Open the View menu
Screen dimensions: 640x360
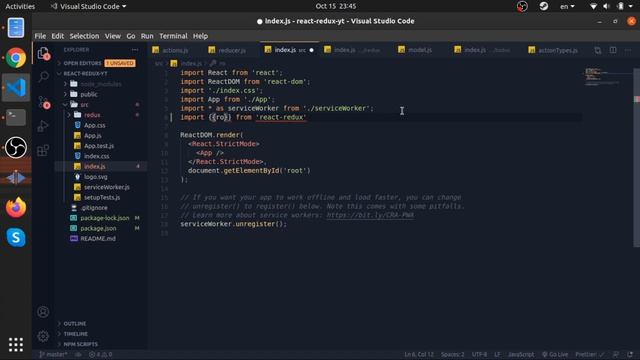(113, 36)
